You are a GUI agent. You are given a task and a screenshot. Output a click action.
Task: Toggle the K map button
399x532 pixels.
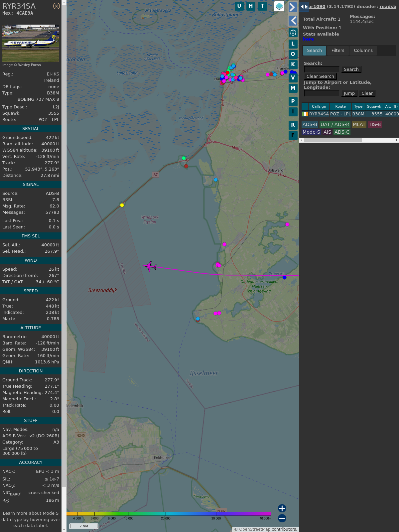tap(293, 65)
